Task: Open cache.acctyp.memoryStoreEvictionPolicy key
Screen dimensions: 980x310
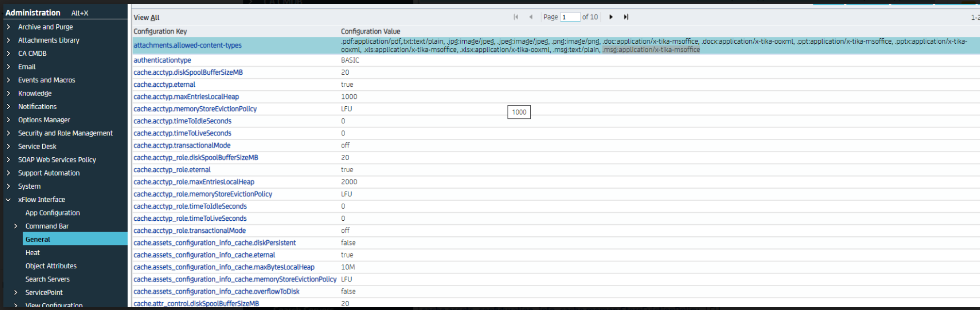Action: (195, 109)
